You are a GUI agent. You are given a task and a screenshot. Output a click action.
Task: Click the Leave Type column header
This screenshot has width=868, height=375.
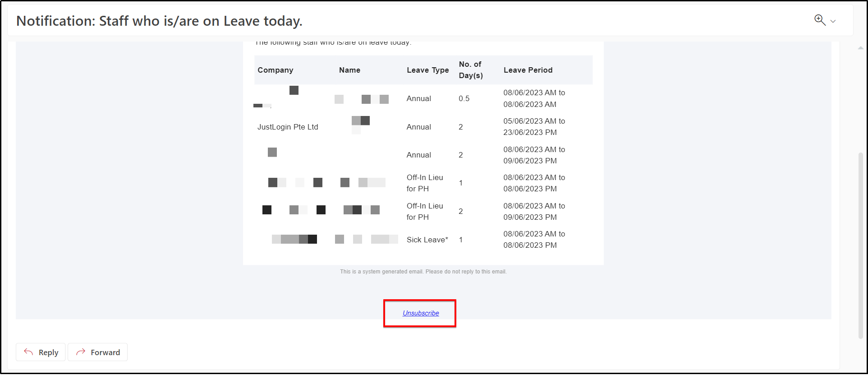[427, 70]
